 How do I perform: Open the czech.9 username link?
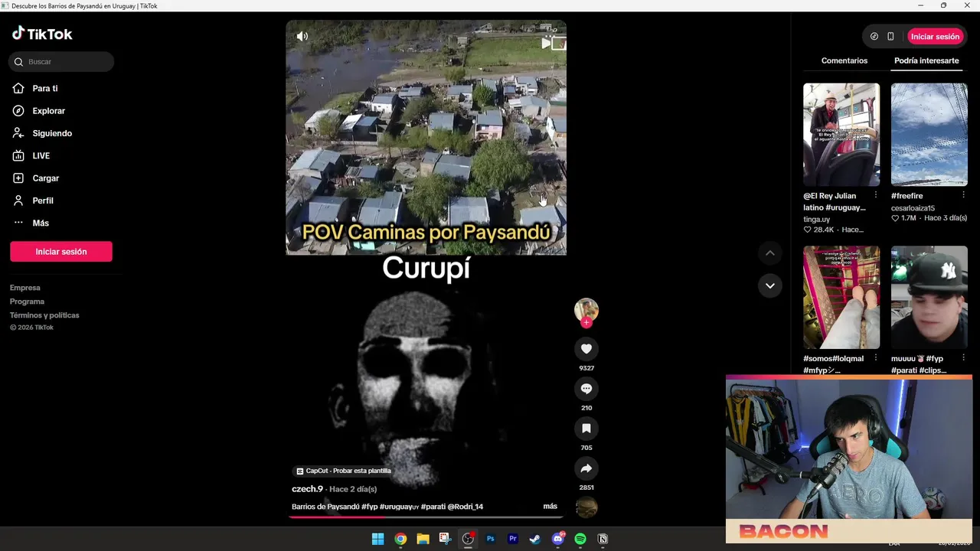tap(307, 489)
